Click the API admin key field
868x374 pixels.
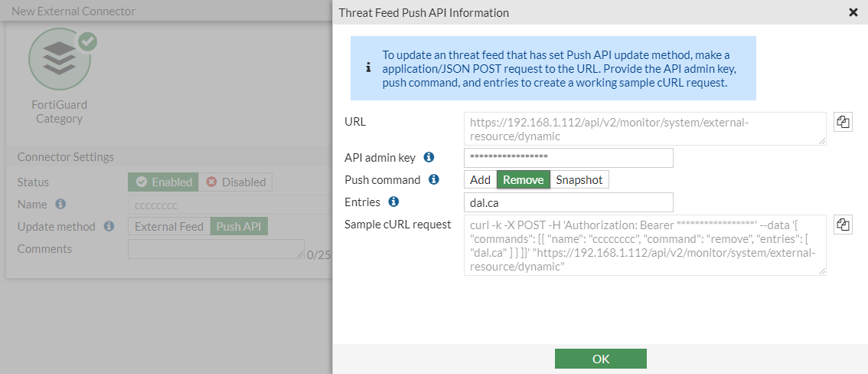tap(568, 157)
